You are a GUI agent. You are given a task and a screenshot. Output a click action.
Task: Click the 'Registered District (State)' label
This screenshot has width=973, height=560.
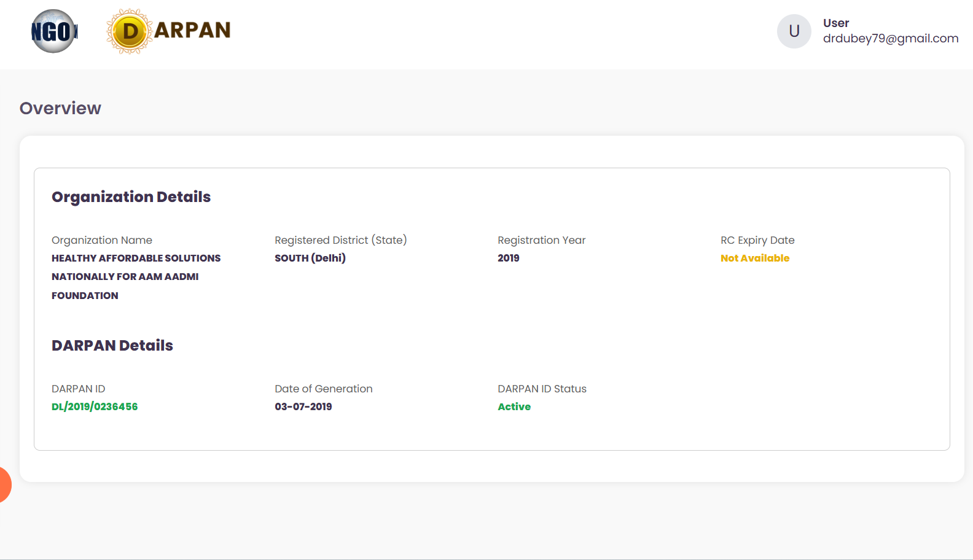[x=341, y=240]
